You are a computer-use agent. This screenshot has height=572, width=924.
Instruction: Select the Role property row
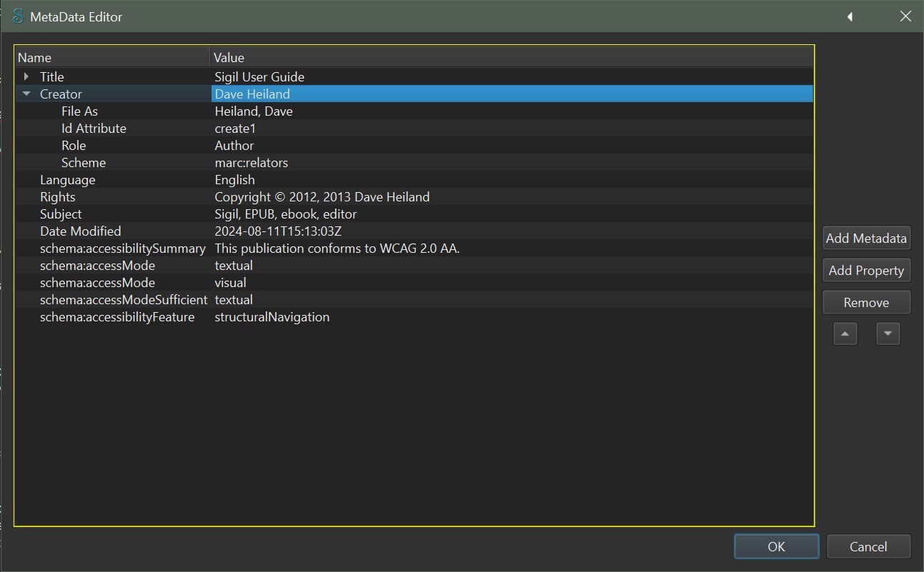[414, 145]
